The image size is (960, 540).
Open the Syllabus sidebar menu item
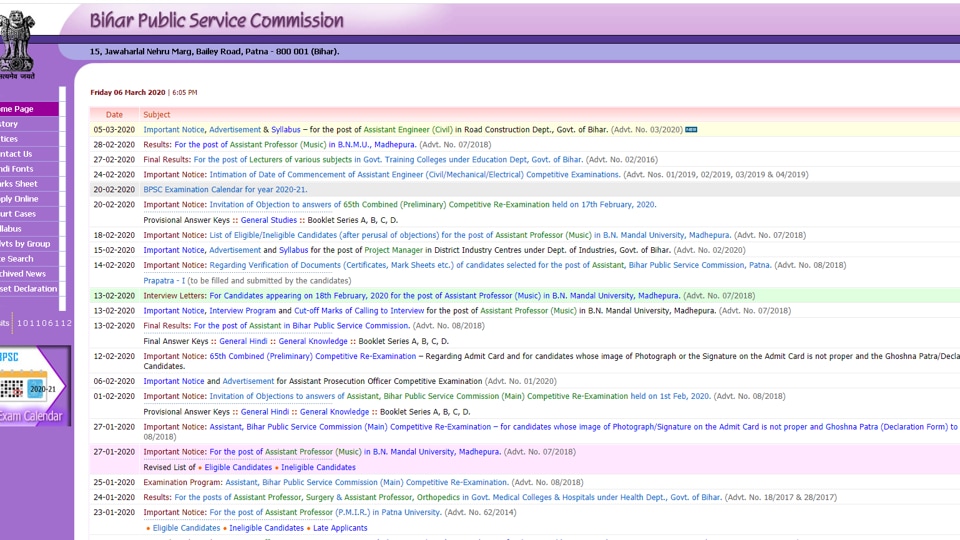click(29, 229)
